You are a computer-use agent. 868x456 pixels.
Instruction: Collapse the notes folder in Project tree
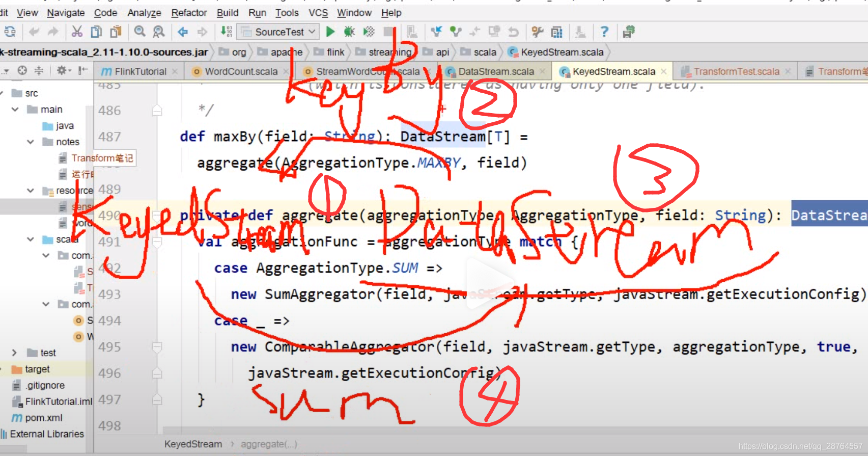(31, 142)
